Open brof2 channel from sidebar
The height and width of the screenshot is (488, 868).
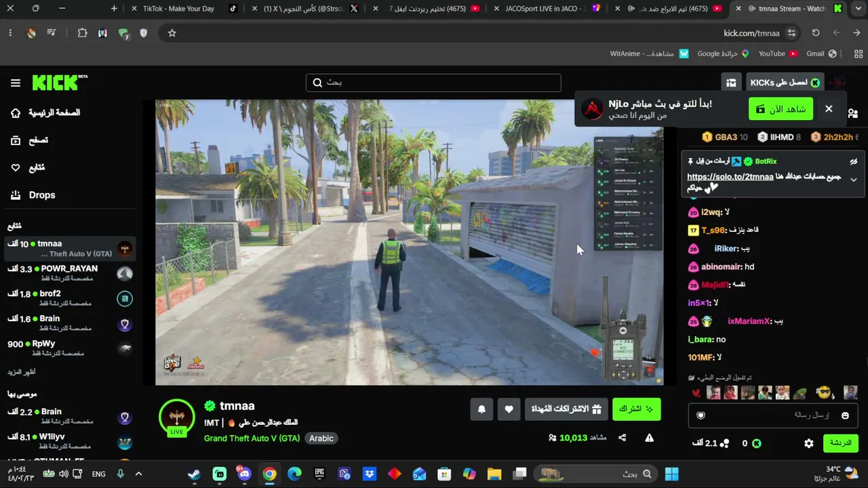coord(70,298)
